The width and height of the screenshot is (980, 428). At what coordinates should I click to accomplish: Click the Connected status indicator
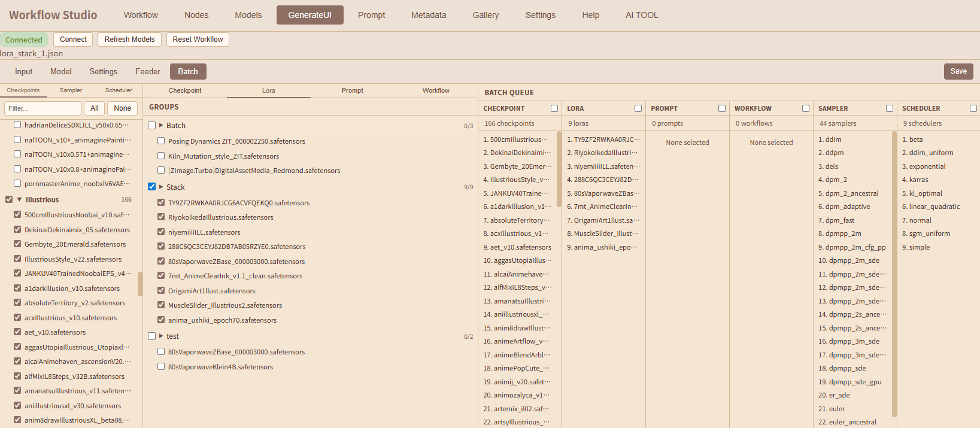pos(24,40)
